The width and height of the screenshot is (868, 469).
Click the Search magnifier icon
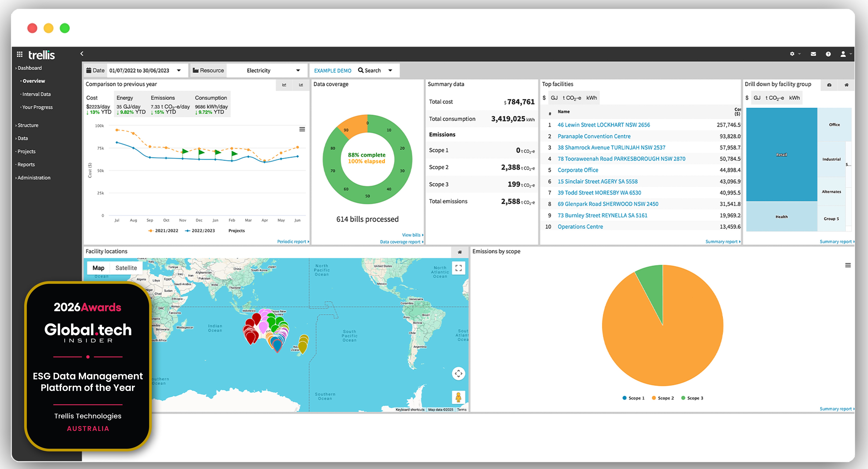coord(361,70)
